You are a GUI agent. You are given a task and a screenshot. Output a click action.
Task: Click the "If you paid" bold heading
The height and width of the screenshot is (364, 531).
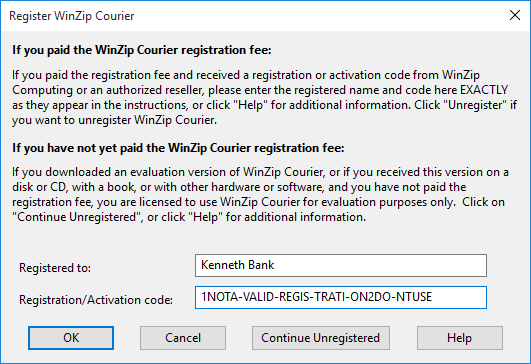pos(142,50)
